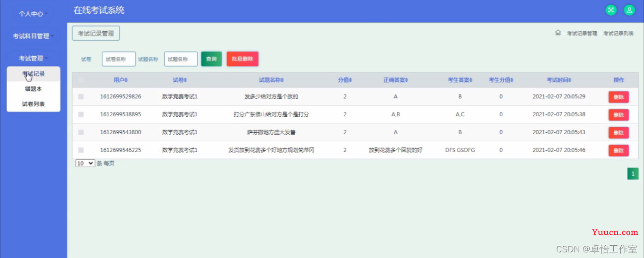
Task: Focus the 试卷名称 search input
Action: 119,59
